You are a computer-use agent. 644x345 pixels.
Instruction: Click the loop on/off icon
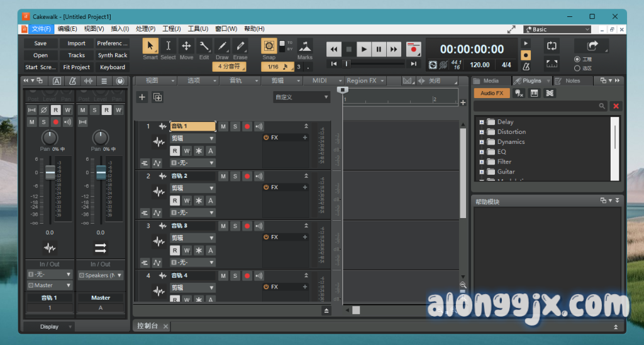coord(552,45)
